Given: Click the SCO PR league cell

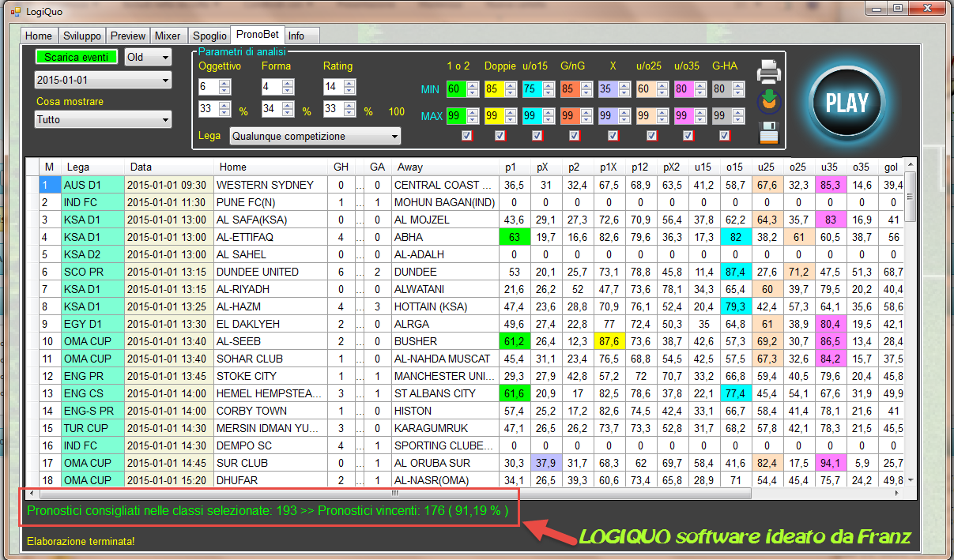Looking at the screenshot, I should click(x=93, y=272).
